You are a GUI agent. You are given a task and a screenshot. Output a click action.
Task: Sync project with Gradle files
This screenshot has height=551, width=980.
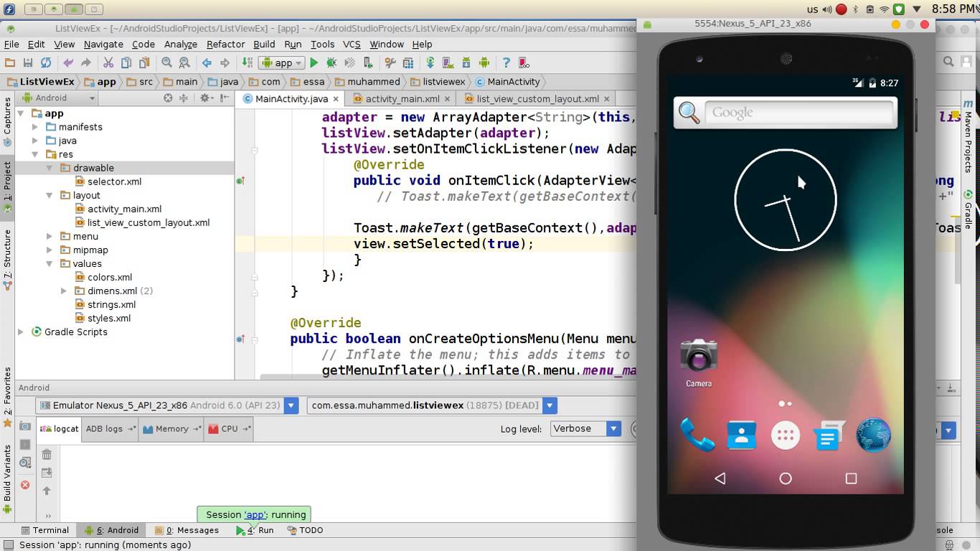(430, 62)
